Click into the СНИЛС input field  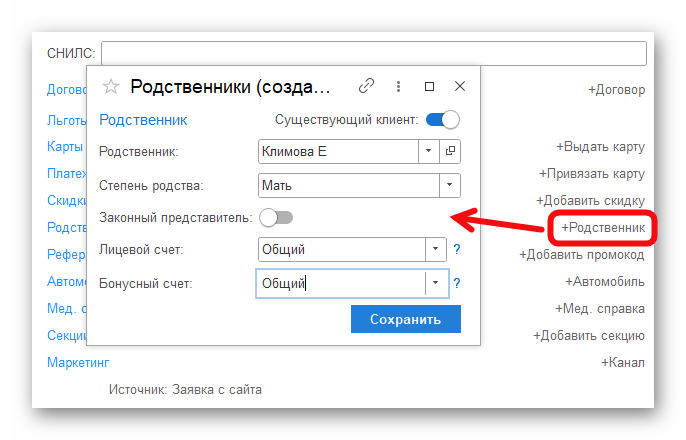(x=376, y=53)
